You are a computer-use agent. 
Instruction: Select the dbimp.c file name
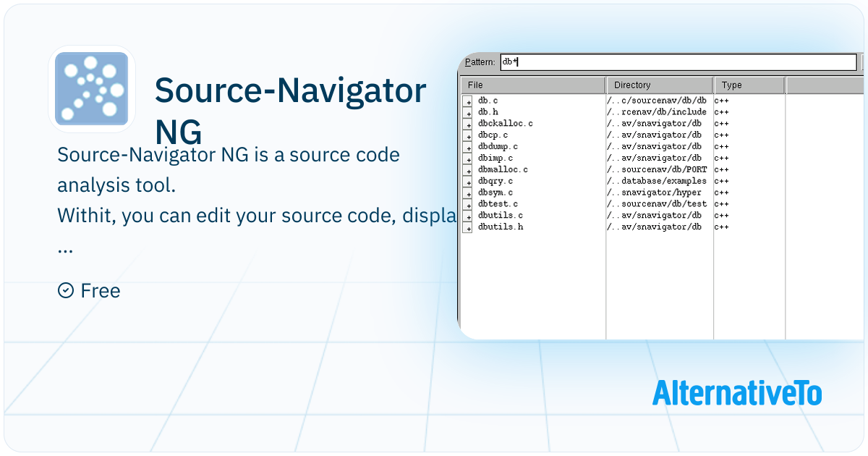495,158
